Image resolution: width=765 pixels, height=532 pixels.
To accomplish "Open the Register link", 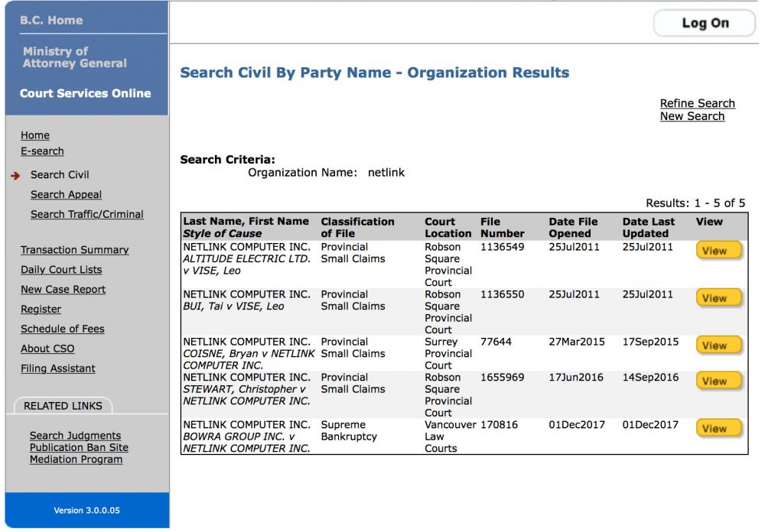I will 41,309.
